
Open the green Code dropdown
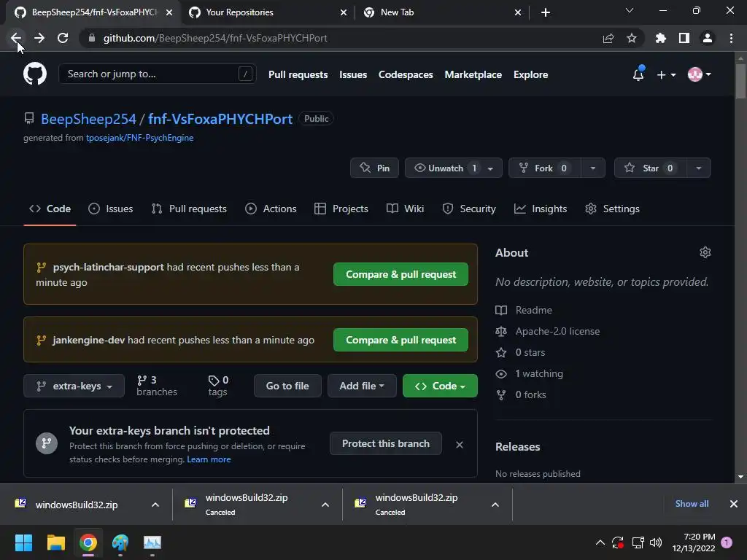(x=440, y=386)
